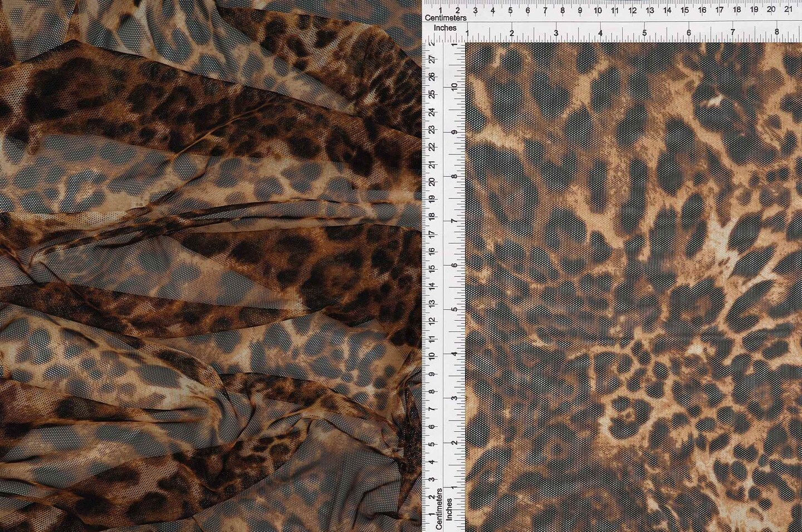Click the draped leopard fabric photo

(x=211, y=266)
